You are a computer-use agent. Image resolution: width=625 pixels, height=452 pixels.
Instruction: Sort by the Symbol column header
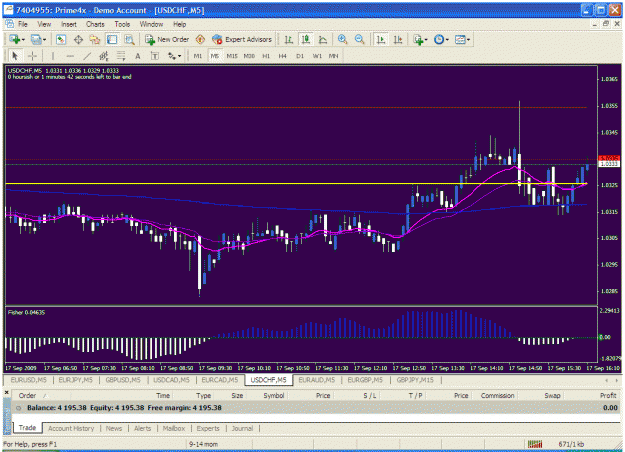[x=273, y=395]
